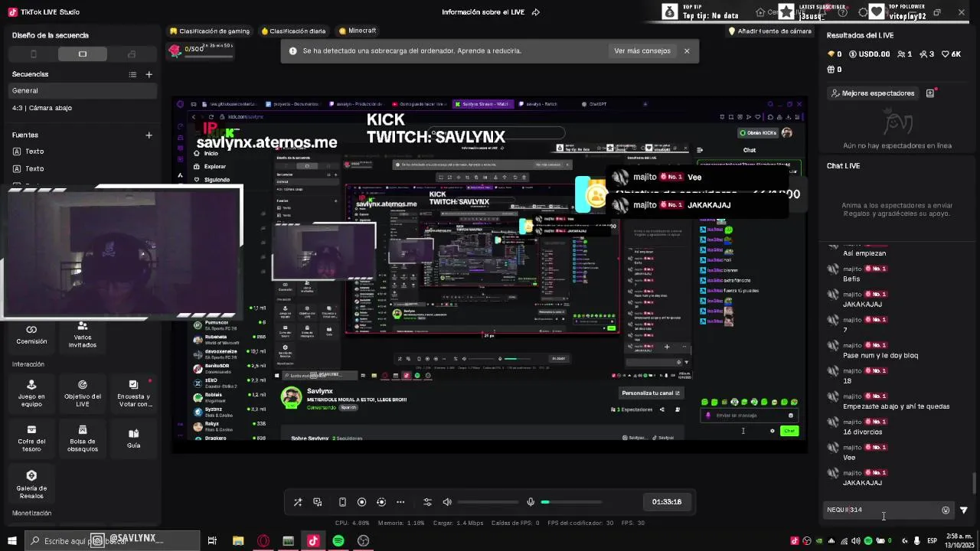Click the Windows taskbar search box
Viewport: 980px width, 551px height.
click(112, 541)
